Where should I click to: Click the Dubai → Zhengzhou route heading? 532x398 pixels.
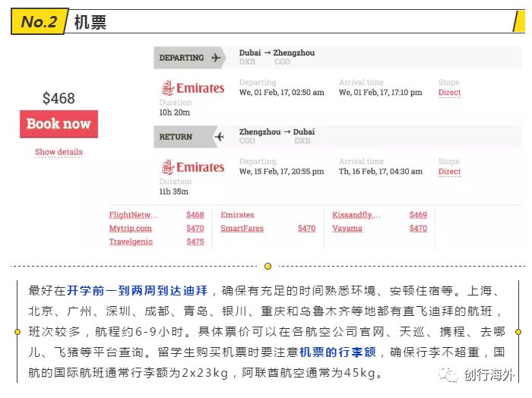click(277, 53)
